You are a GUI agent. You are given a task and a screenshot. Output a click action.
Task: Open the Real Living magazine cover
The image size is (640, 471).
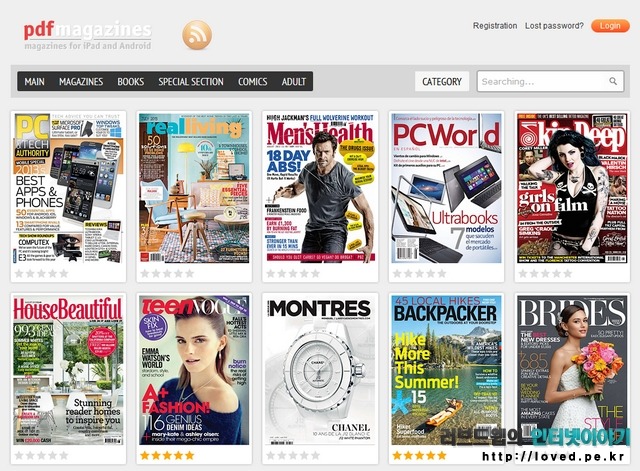tap(194, 188)
